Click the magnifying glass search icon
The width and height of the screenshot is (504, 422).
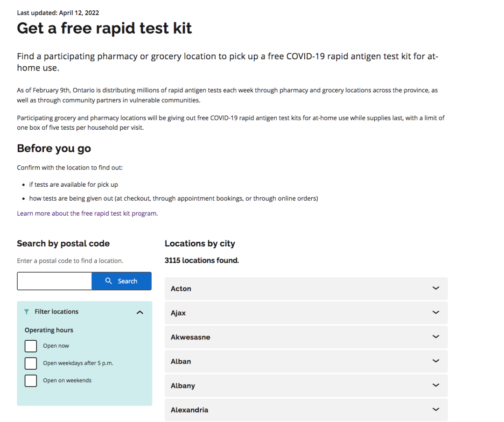pos(109,281)
